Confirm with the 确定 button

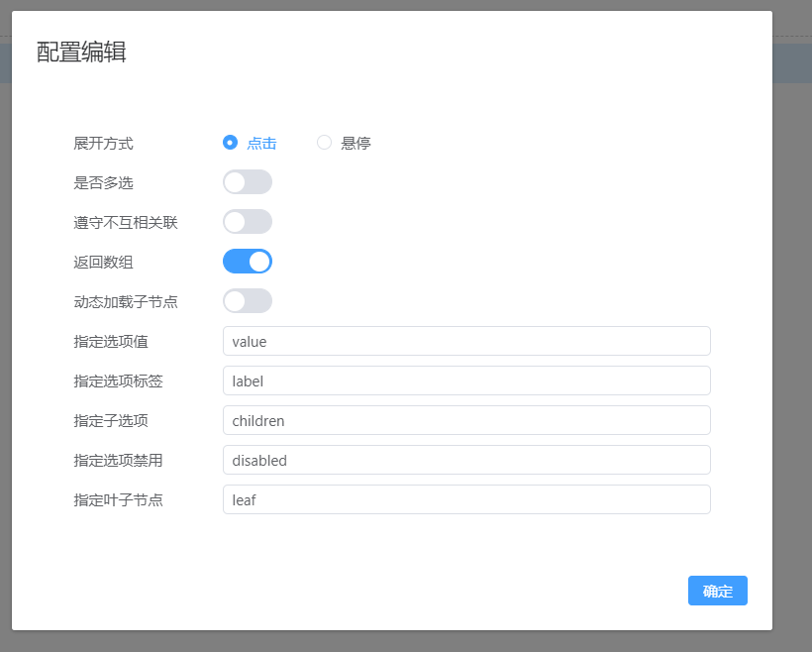718,591
